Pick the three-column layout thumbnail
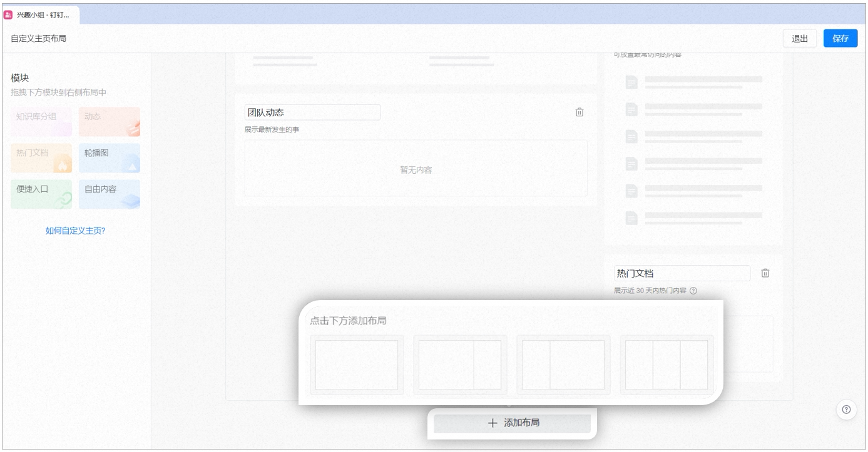 (x=666, y=365)
